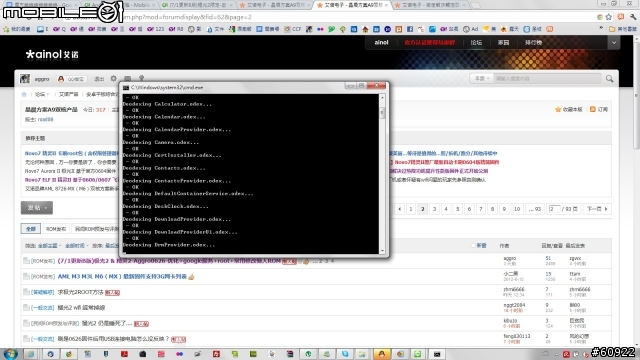The image size is (640, 360).
Task: Click the folder icon of 極光2 wifi thread
Action: point(26,308)
